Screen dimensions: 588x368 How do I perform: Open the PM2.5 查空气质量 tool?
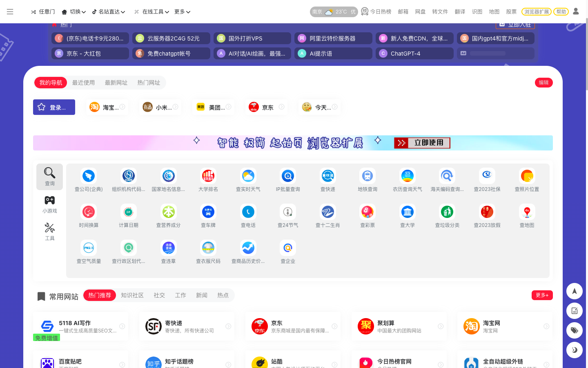coord(88,251)
